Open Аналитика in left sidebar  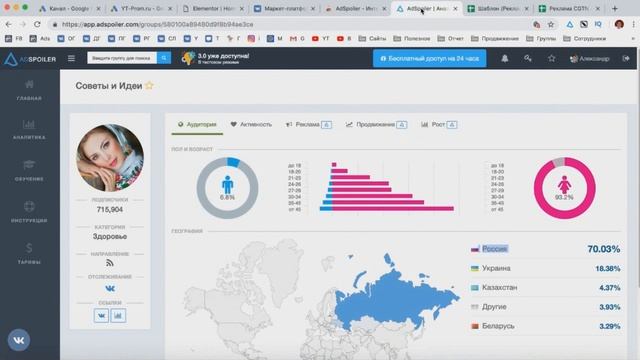[x=29, y=129]
